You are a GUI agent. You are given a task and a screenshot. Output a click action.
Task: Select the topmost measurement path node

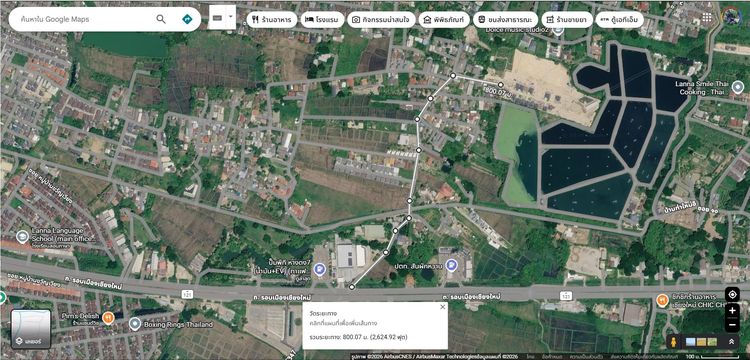(x=452, y=76)
